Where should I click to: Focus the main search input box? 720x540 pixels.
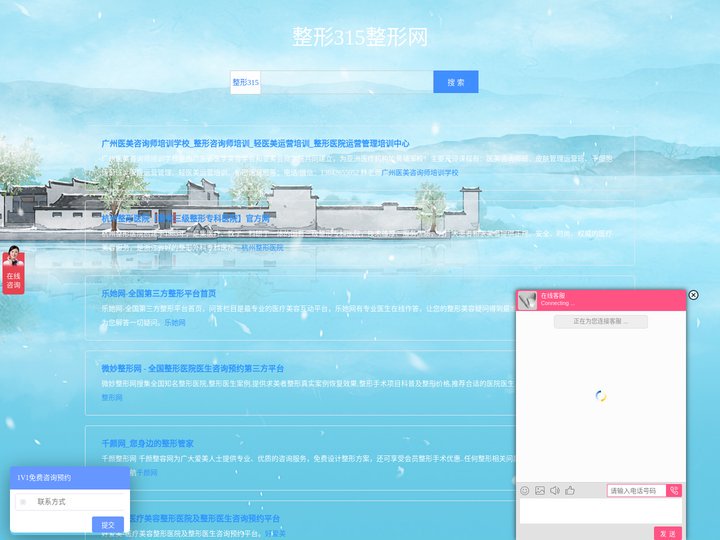[x=347, y=82]
